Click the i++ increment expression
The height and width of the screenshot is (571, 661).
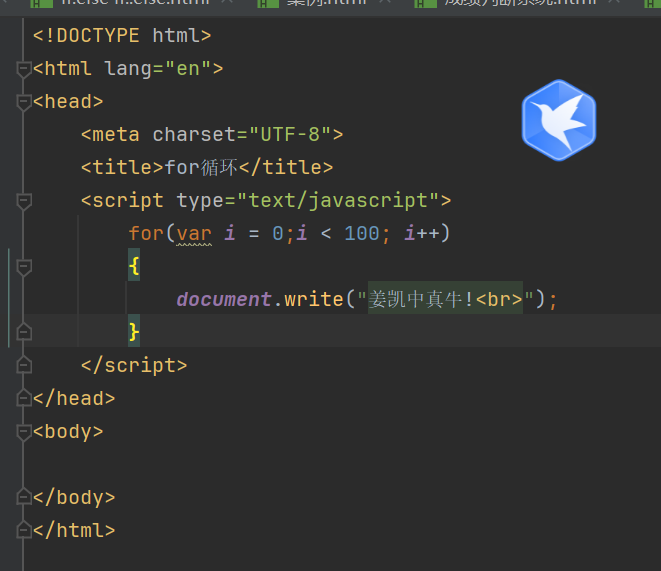coord(422,233)
